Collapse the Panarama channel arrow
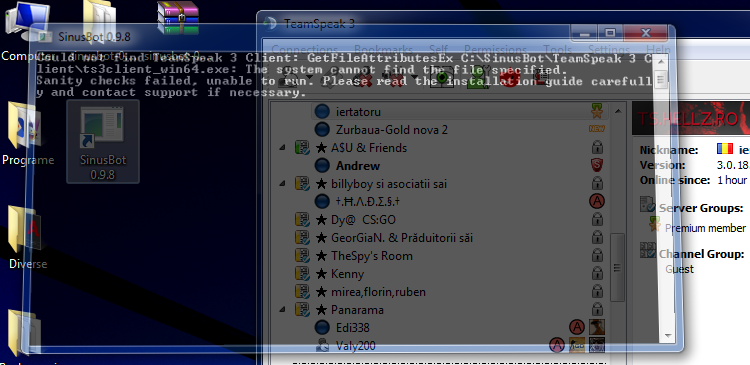Image resolution: width=750 pixels, height=365 pixels. 283,310
